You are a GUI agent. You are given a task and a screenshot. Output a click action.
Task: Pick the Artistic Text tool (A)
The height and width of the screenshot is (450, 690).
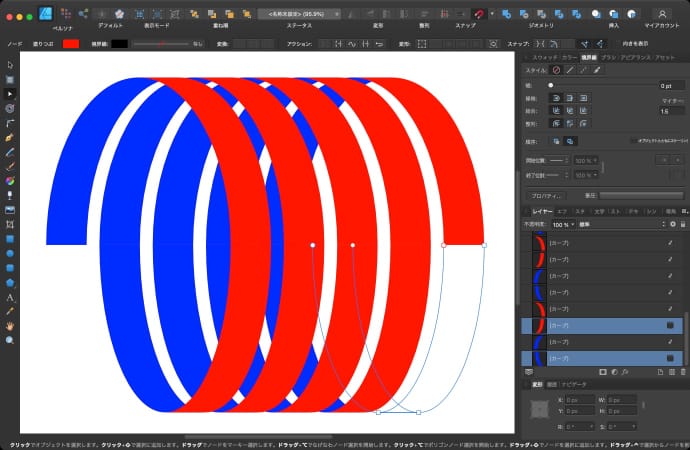(x=10, y=298)
